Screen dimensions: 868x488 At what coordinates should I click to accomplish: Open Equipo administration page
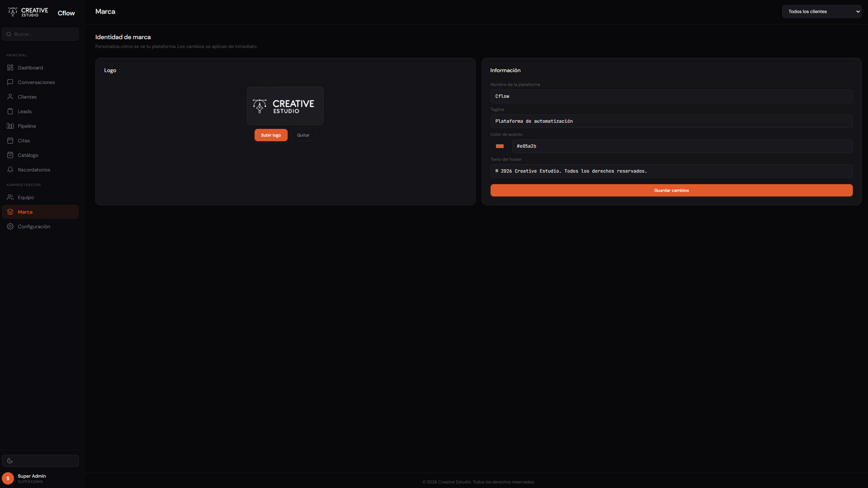pyautogui.click(x=40, y=197)
